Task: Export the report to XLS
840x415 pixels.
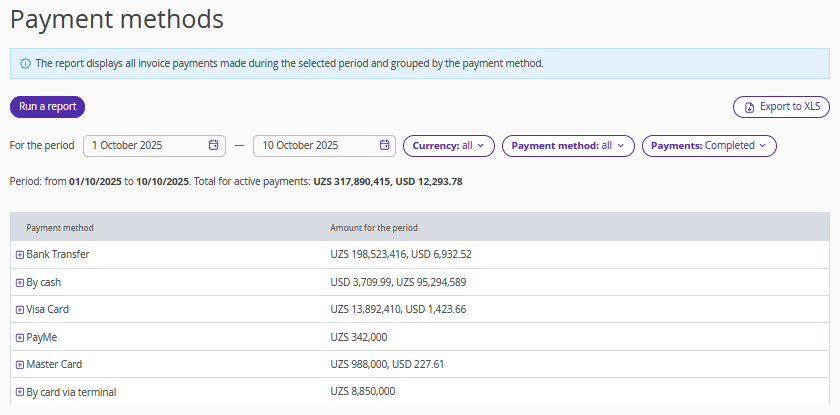Action: 781,107
